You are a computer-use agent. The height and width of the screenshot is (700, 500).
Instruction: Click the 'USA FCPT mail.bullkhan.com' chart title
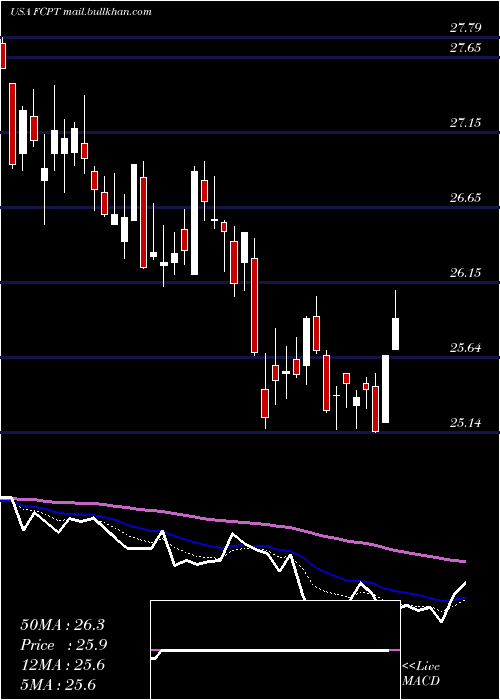coord(80,12)
